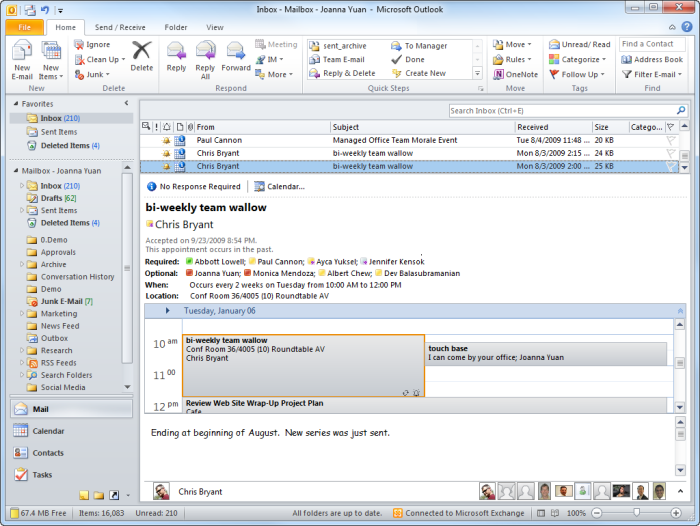Screen dimensions: 700x526
Task: Expand the Research folder
Action: coord(21,351)
